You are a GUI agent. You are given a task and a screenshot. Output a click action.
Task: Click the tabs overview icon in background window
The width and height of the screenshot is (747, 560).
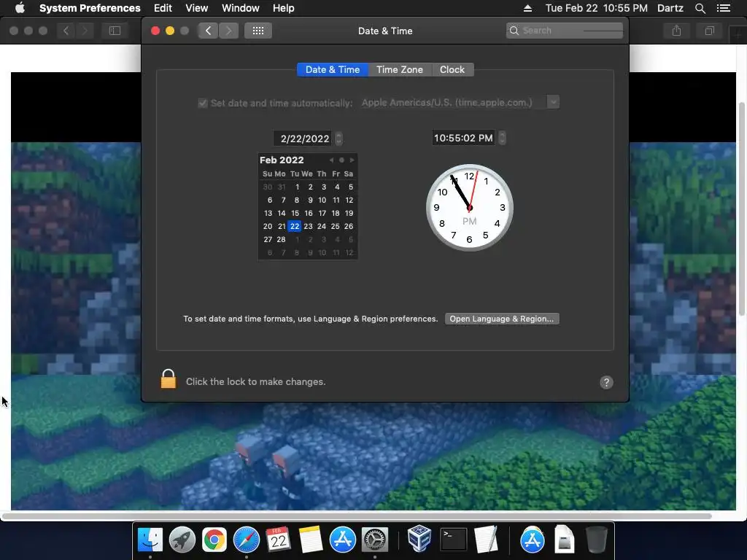tap(709, 31)
